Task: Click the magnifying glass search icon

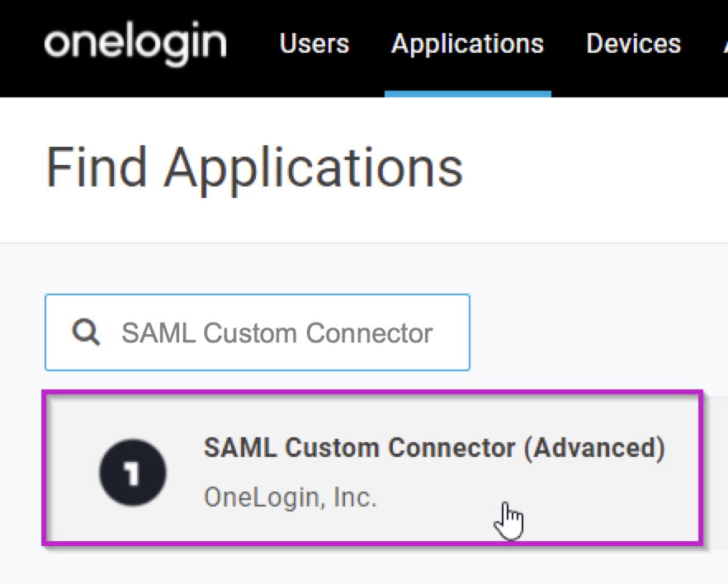Action: 87,332
